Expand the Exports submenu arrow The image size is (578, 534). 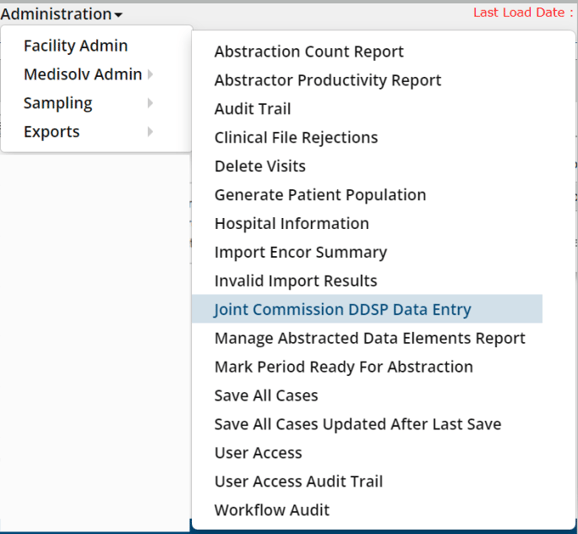150,132
